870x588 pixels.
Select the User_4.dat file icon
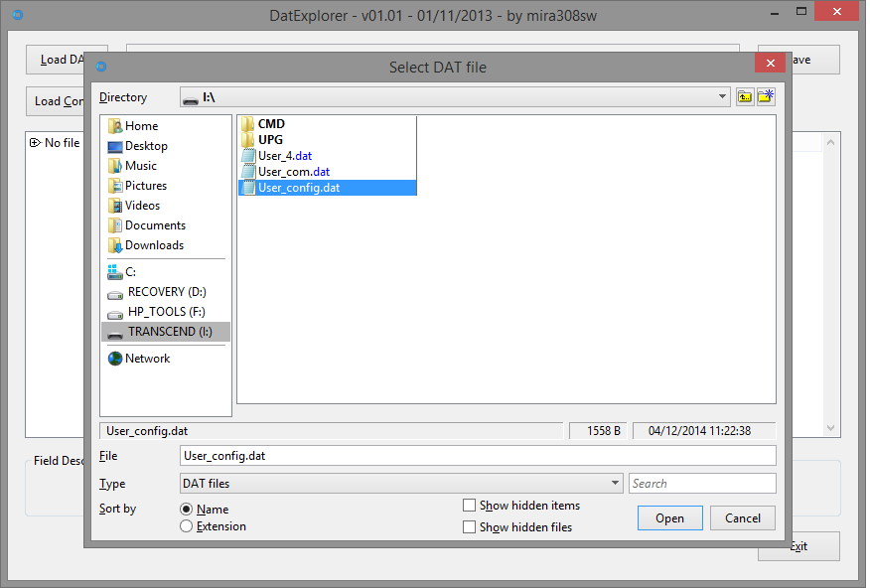248,156
